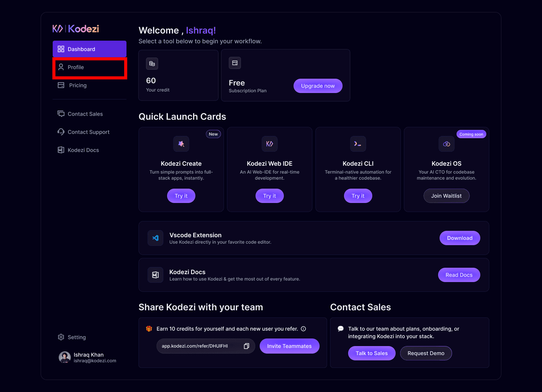Screen dimensions: 542x392
Task: Click the Kodezi CLI terminal icon
Action: pos(358,144)
